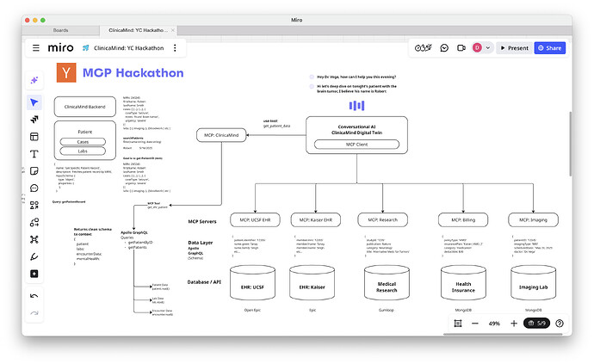Select the MCP Client pill

[356, 145]
